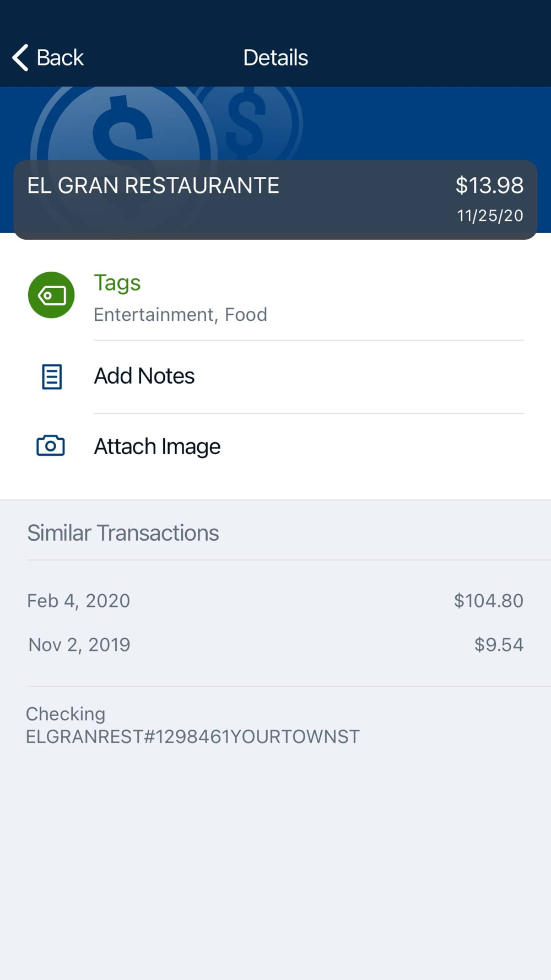Tap the EL GRAN RESTAURANTE merchant name

(x=153, y=186)
